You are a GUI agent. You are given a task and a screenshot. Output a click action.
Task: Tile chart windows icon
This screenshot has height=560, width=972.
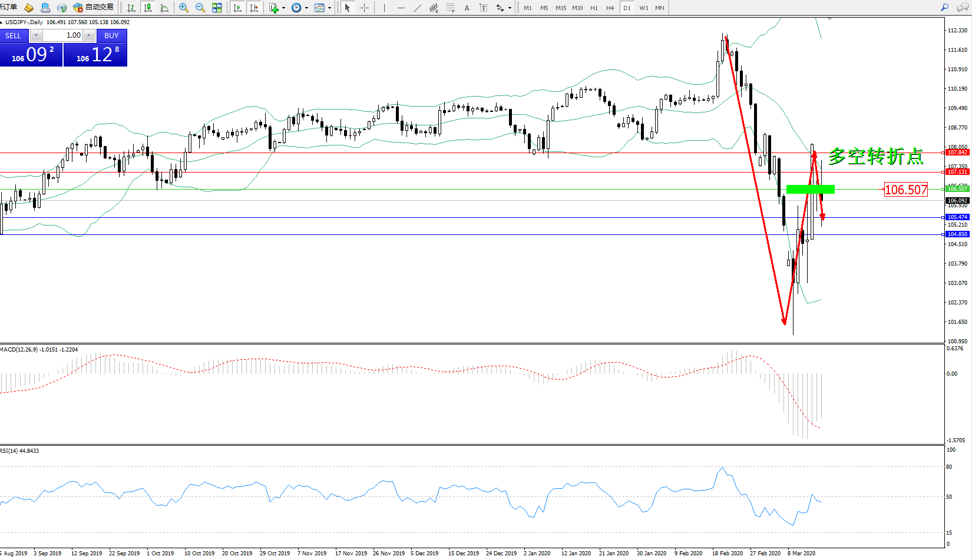coord(217,8)
